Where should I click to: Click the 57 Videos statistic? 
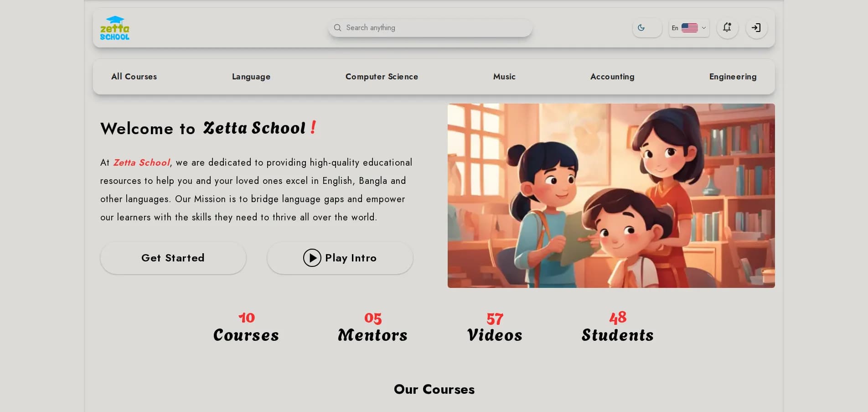pos(495,327)
